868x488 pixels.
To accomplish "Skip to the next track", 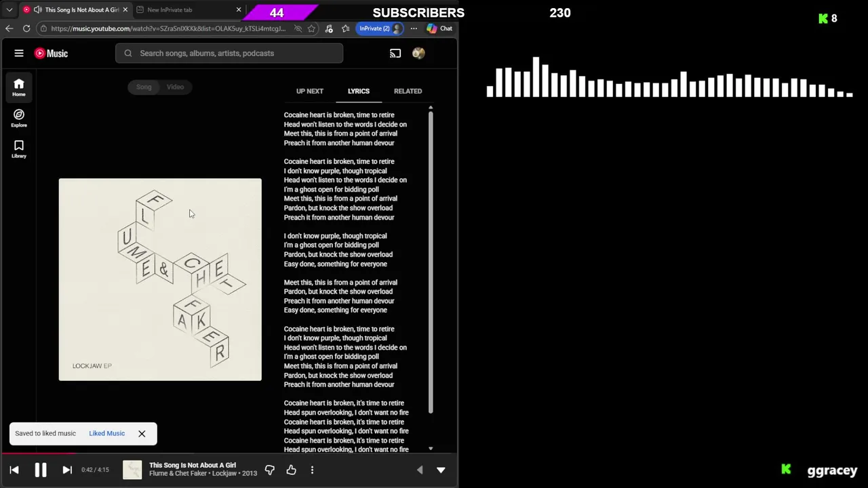I will (x=67, y=470).
